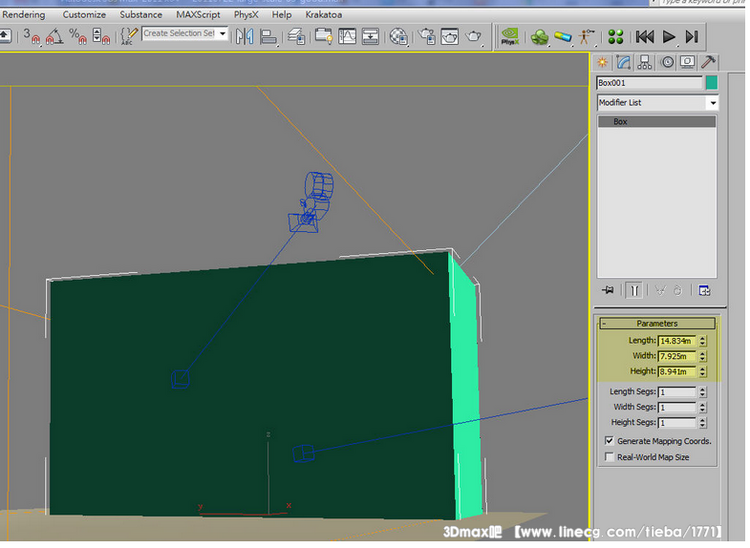
Task: Toggle the 3D Snaps tool
Action: coord(32,36)
